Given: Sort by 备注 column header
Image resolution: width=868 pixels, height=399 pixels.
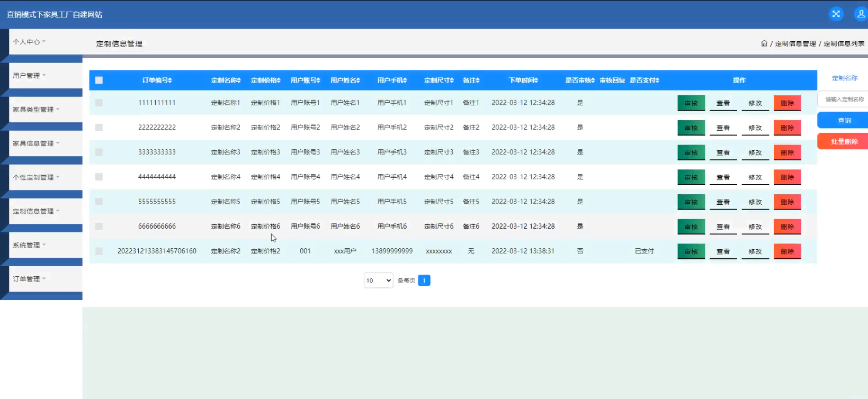Looking at the screenshot, I should coord(471,80).
